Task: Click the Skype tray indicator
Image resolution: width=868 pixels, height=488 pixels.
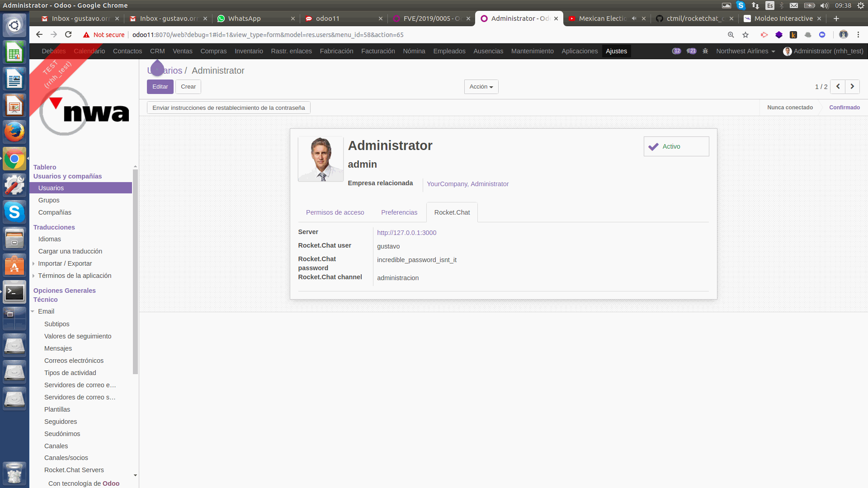Action: pos(741,5)
